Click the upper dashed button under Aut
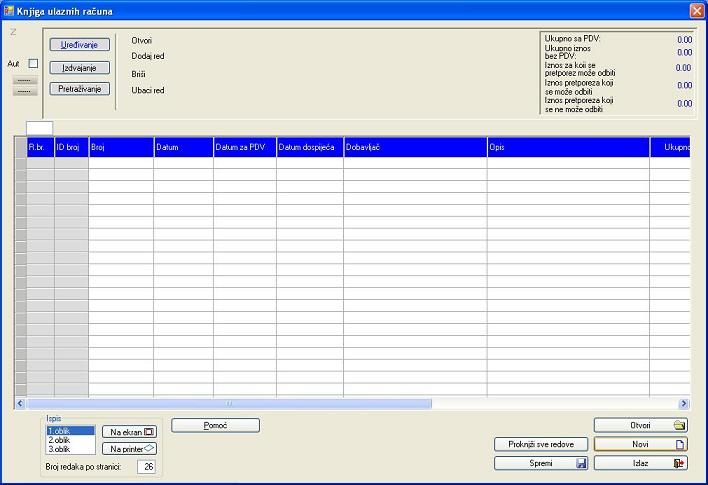 pyautogui.click(x=25, y=81)
